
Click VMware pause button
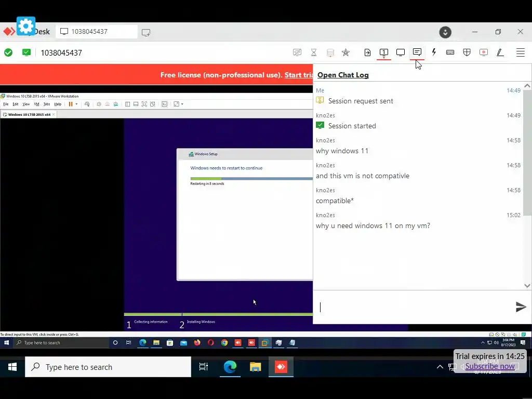pos(71,104)
